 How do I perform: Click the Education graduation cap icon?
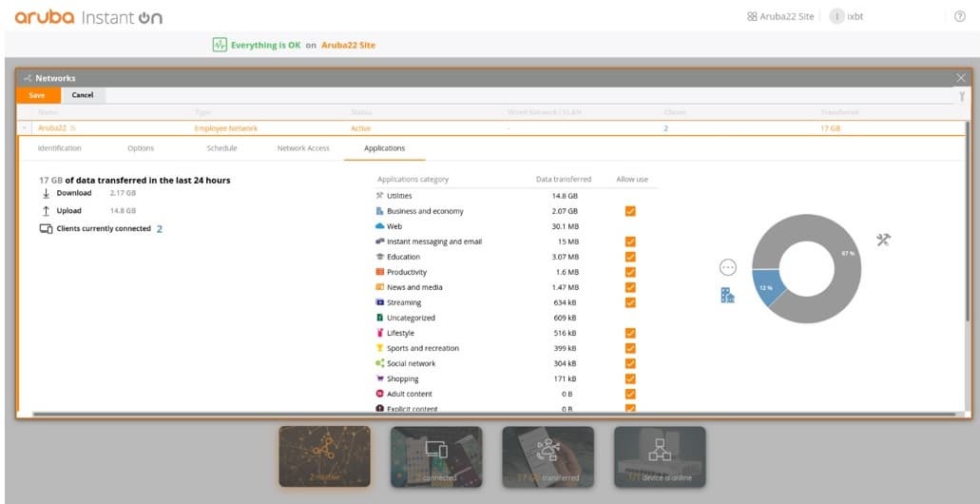pyautogui.click(x=379, y=257)
